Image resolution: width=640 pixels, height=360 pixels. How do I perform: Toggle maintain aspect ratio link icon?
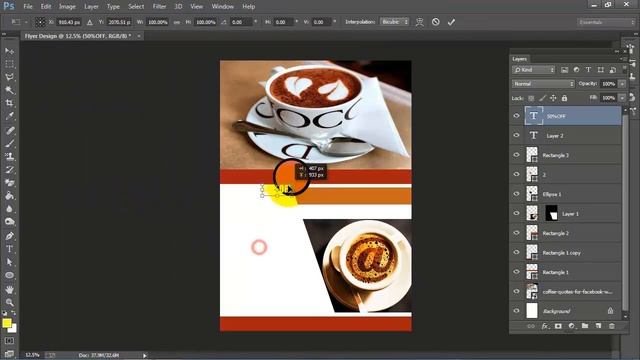[x=177, y=22]
